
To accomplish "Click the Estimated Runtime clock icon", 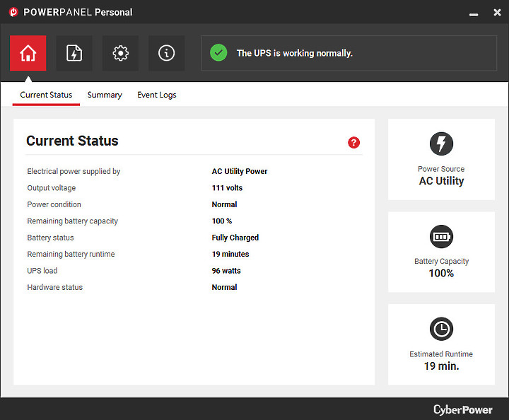I will 441,329.
